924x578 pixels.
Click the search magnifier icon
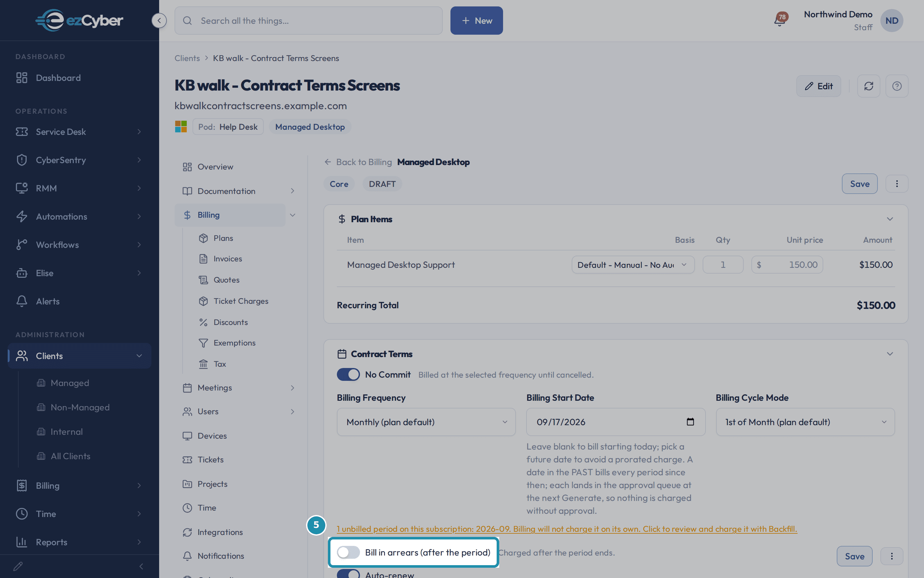(x=187, y=21)
